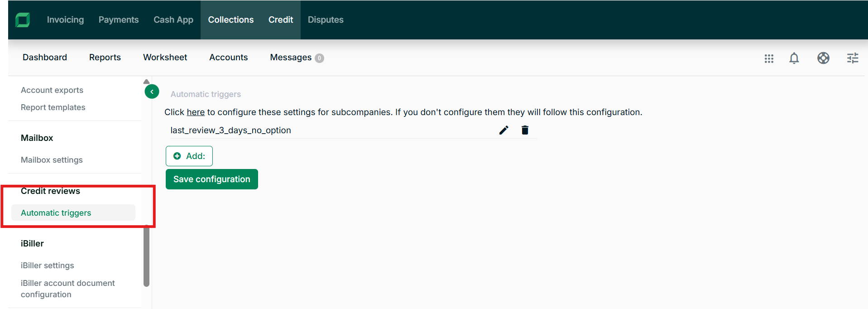Open the notifications bell

tap(794, 58)
